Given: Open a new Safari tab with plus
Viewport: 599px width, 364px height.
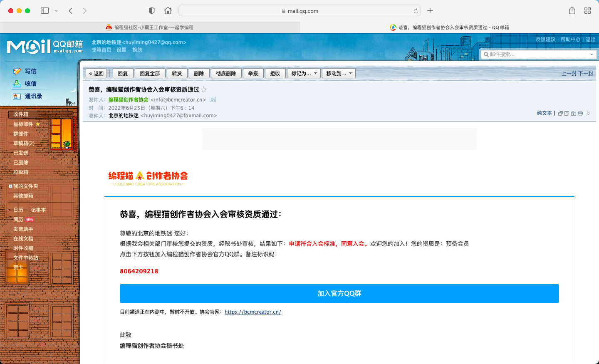Looking at the screenshot, I should point(430,11).
